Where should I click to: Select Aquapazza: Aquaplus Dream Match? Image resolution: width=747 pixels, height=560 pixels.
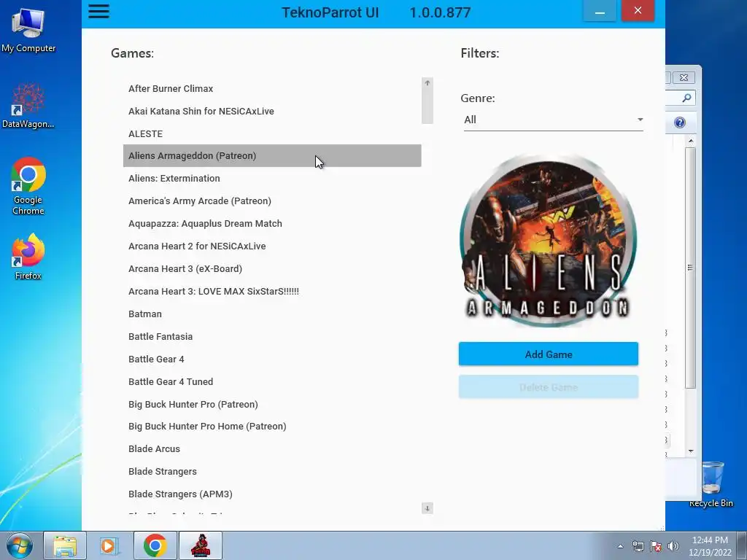(x=272, y=223)
